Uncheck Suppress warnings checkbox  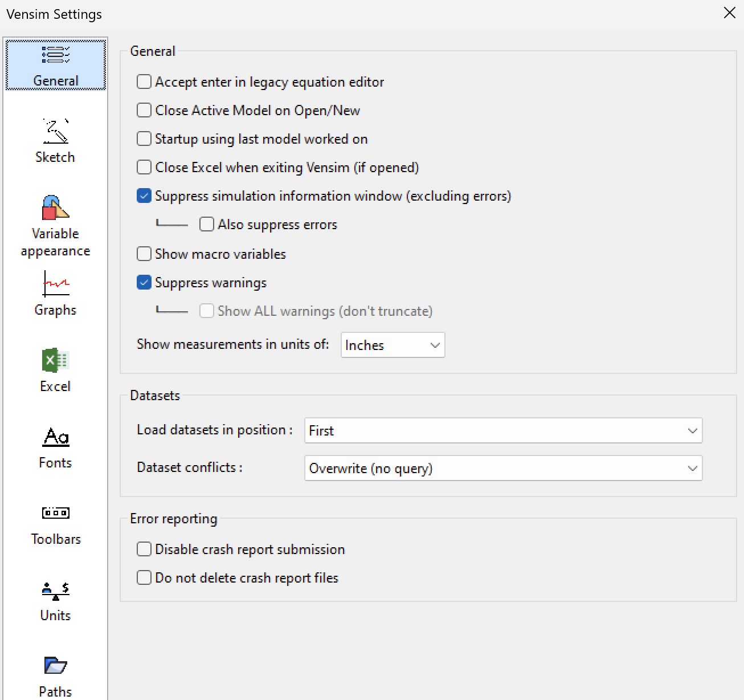tap(144, 282)
